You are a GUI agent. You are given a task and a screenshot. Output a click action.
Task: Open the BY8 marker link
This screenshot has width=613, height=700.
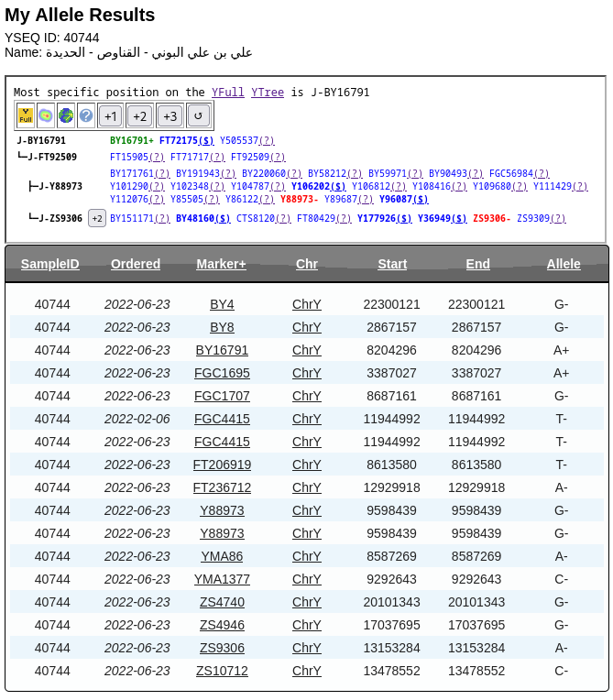[x=222, y=327]
